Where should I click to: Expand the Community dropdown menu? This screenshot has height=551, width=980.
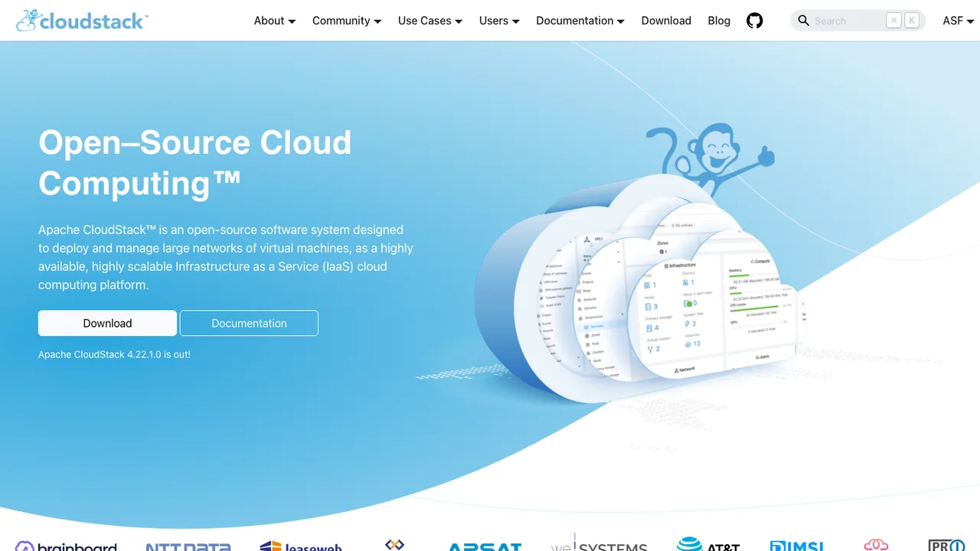pyautogui.click(x=347, y=21)
